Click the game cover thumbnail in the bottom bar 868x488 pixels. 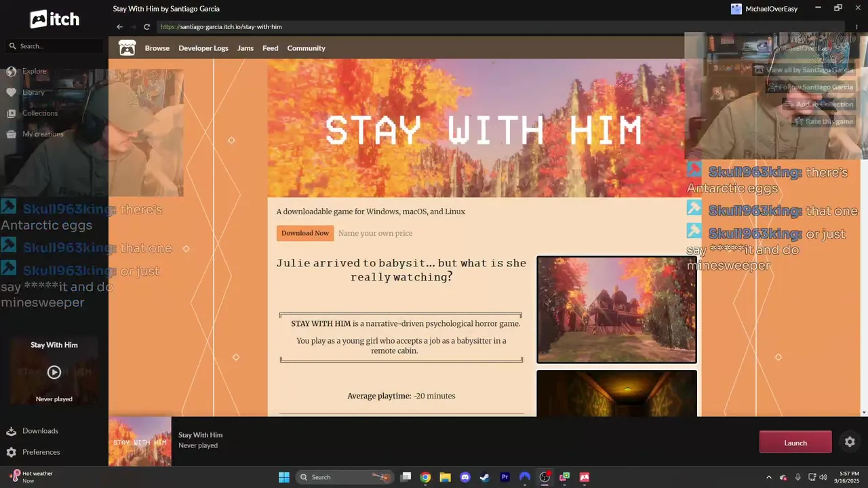[140, 442]
